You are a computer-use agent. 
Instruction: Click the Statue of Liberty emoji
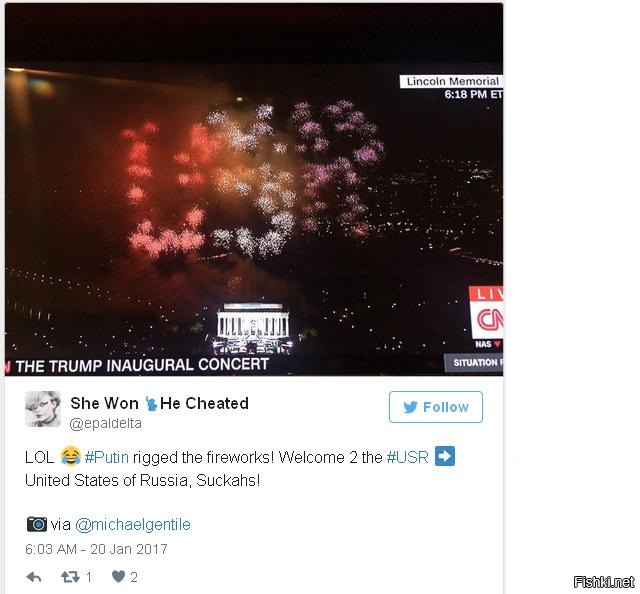point(151,403)
